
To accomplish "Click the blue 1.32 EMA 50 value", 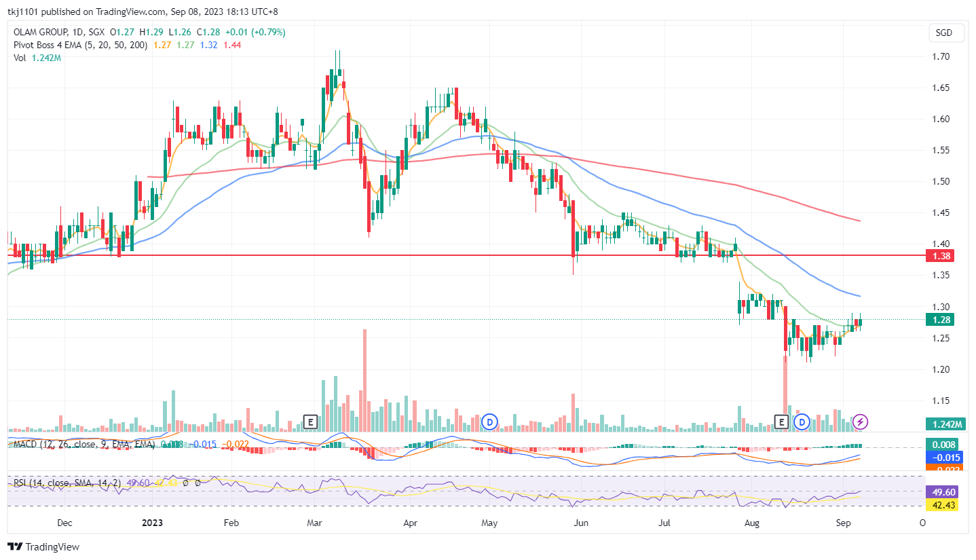I will point(208,45).
